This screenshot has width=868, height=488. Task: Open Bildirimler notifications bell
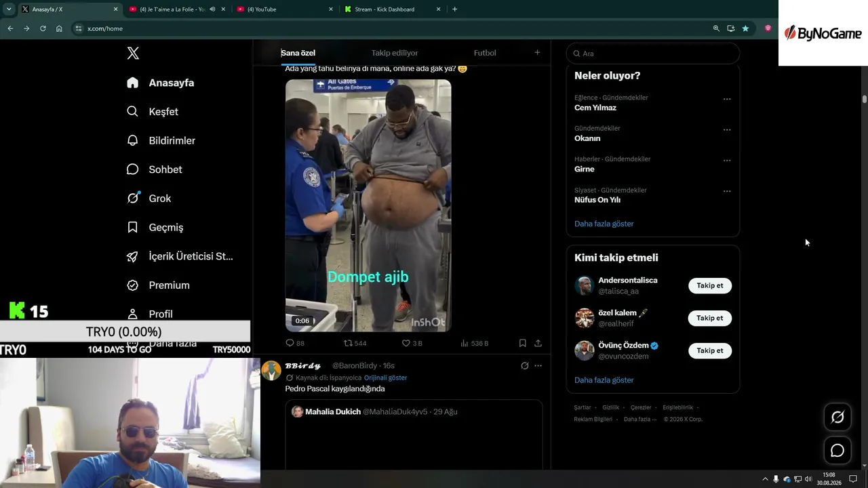point(133,140)
